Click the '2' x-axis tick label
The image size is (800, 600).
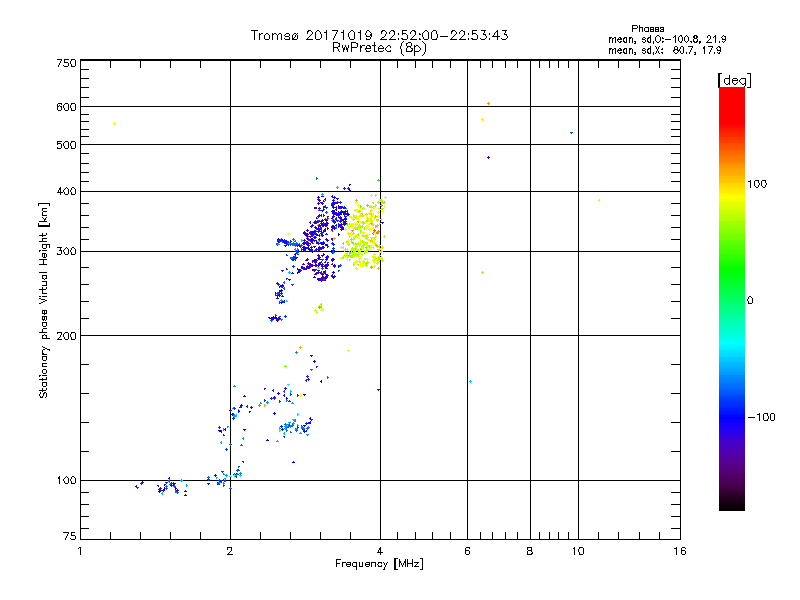230,552
